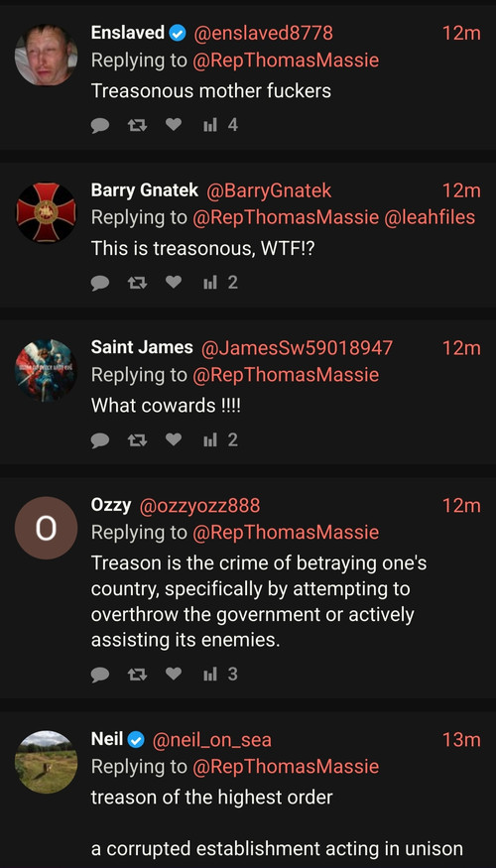View analytics of Enslaved's tweet
Viewport: 496px width, 868px height.
[x=220, y=125]
